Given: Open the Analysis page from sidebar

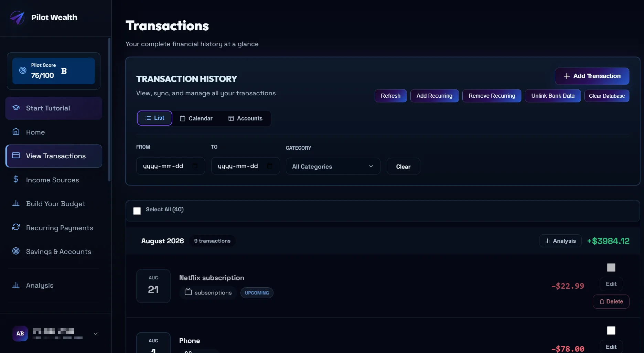Looking at the screenshot, I should [54, 285].
